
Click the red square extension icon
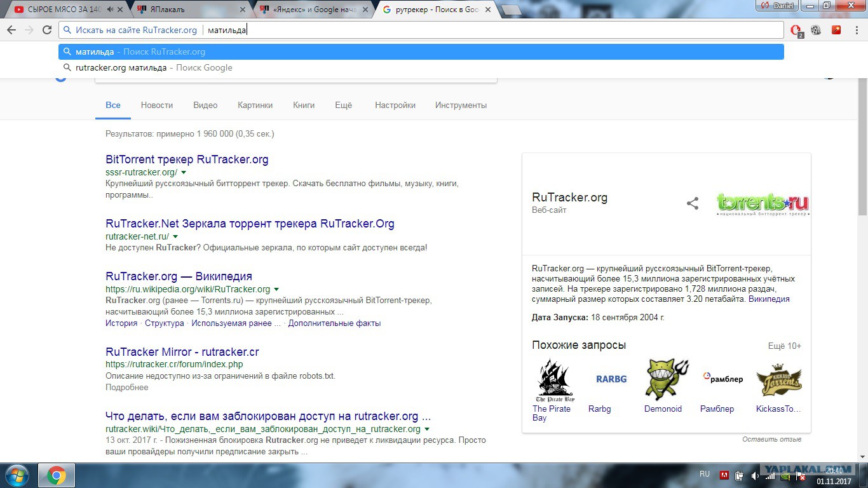[836, 30]
